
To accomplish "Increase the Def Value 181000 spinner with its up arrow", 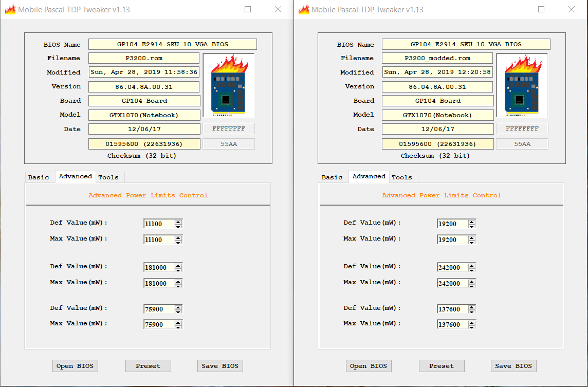I will 178,266.
